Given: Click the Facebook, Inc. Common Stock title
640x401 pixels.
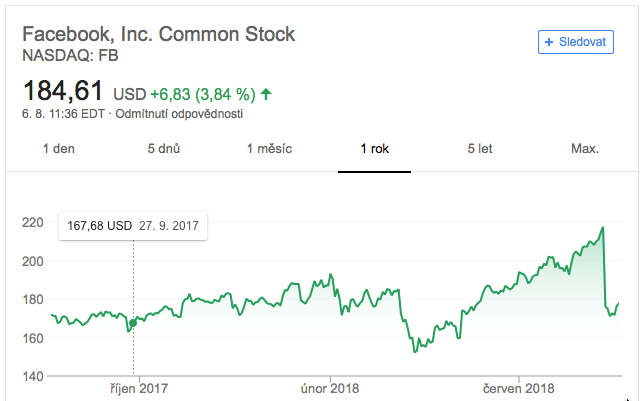Looking at the screenshot, I should click(158, 34).
